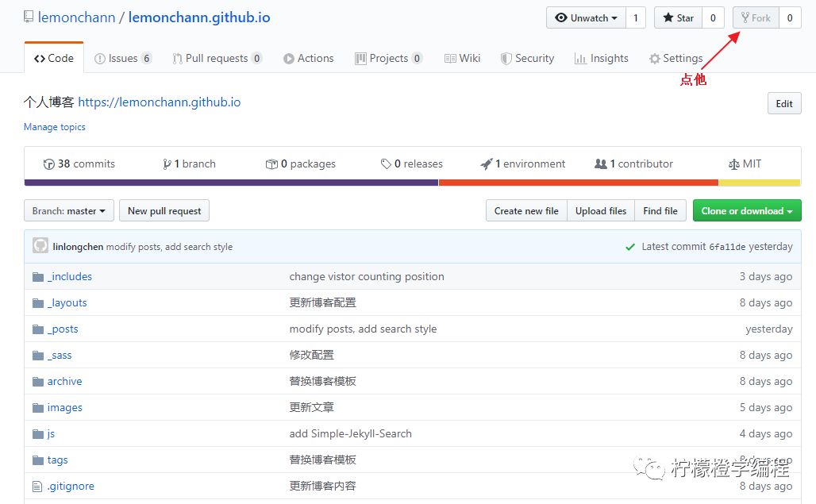
Task: Open the Branch: master selector
Action: pos(69,210)
